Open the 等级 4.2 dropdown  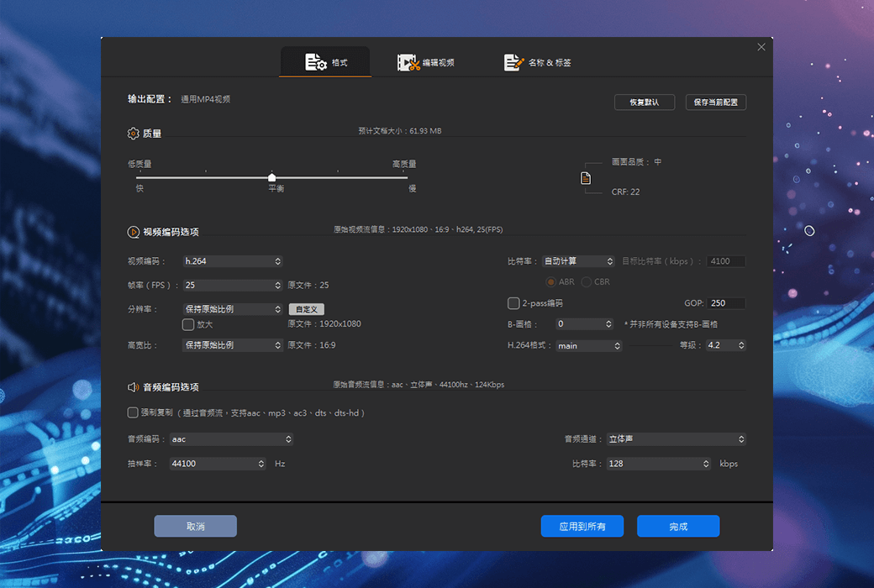(726, 345)
